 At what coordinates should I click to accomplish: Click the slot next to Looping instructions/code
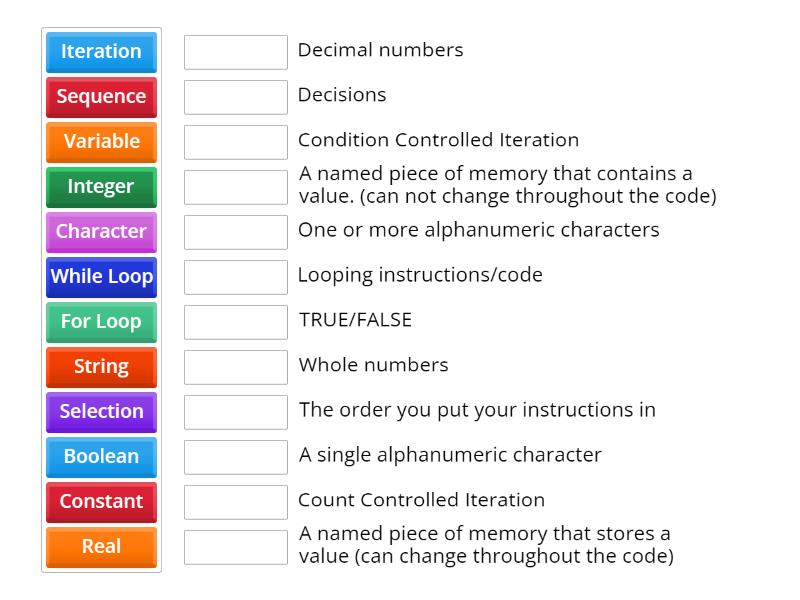point(236,277)
